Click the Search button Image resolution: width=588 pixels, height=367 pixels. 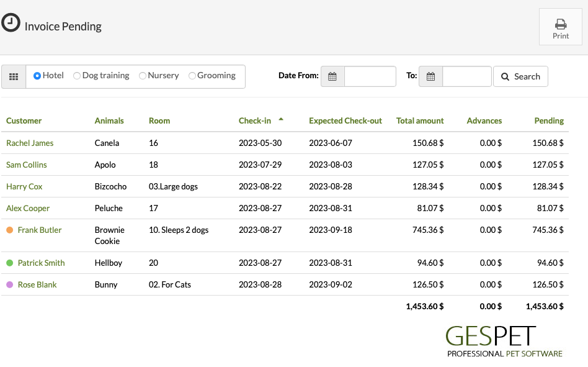[x=520, y=76]
